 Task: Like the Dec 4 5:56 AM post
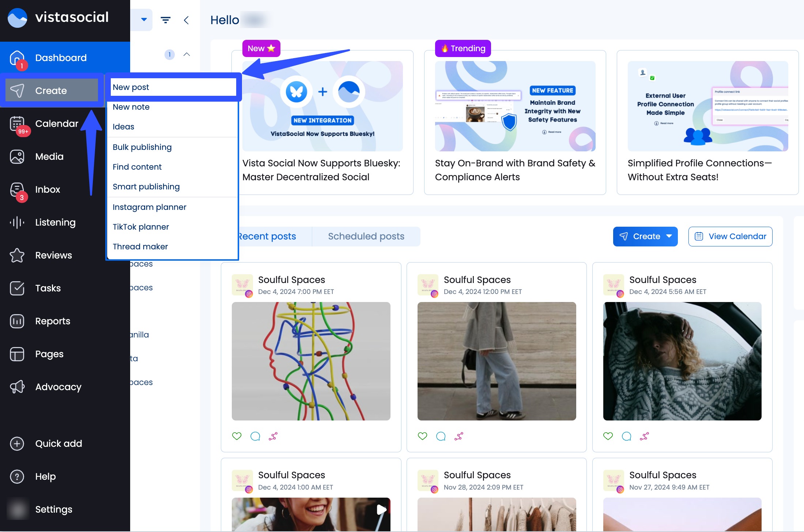coord(608,436)
